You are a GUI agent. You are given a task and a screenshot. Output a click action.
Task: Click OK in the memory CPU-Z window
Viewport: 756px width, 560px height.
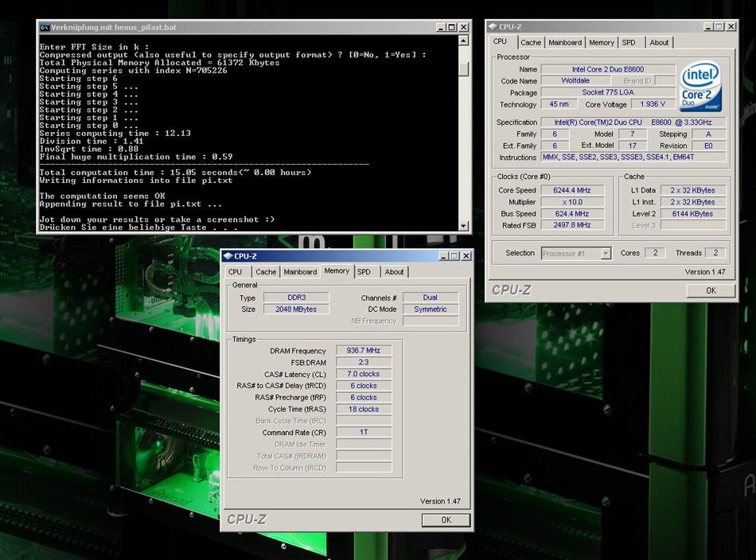click(446, 520)
